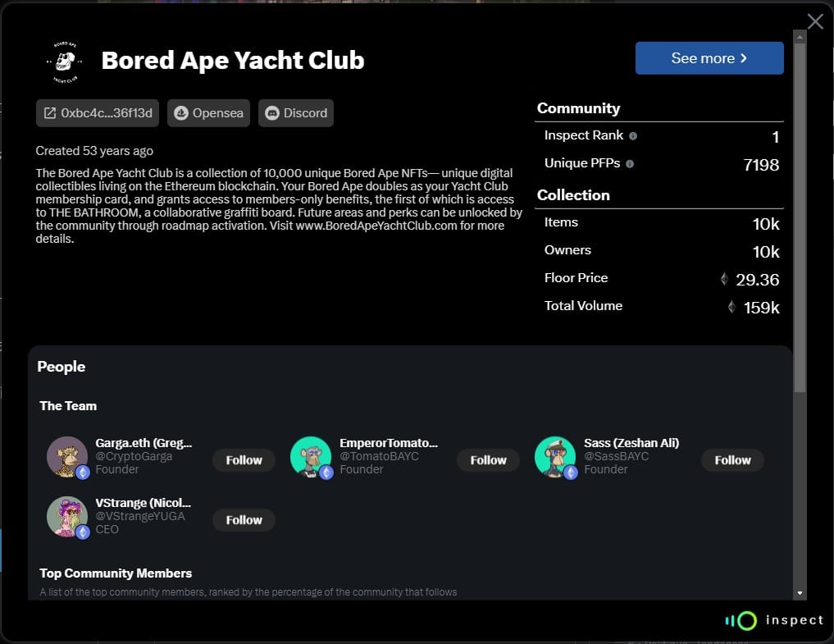The image size is (834, 644).
Task: Click the Bored Ape Yacht Club logo
Action: (x=64, y=62)
